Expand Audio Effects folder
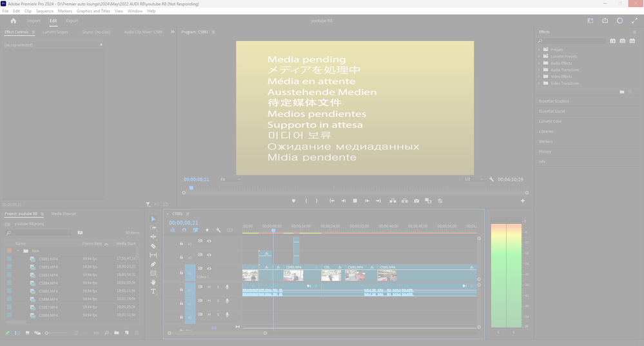This screenshot has height=346, width=644. pos(539,63)
